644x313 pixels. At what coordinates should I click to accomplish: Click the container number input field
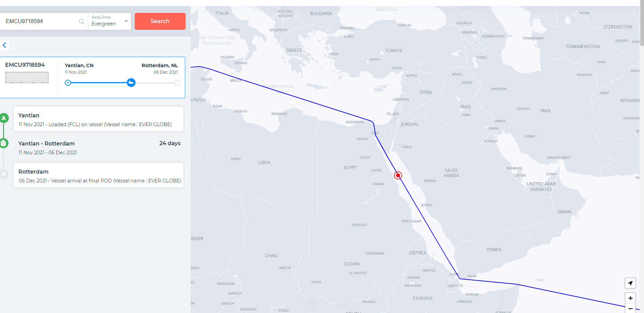41,21
